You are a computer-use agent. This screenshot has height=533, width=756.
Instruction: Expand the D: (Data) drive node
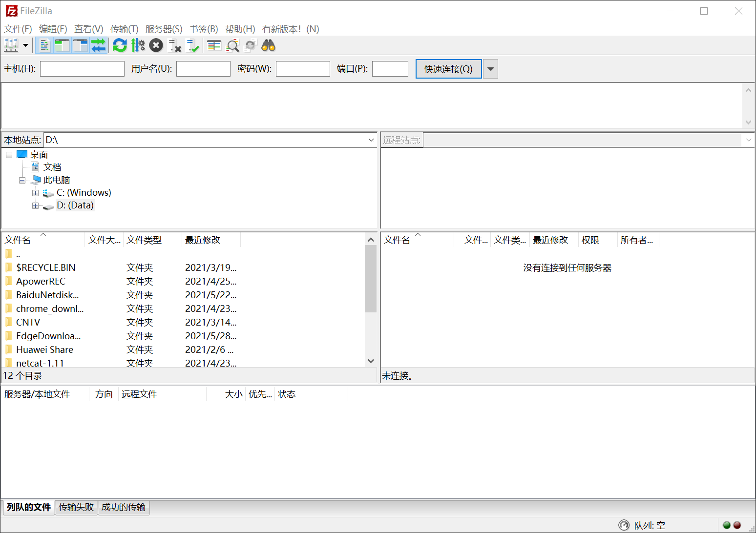point(35,205)
